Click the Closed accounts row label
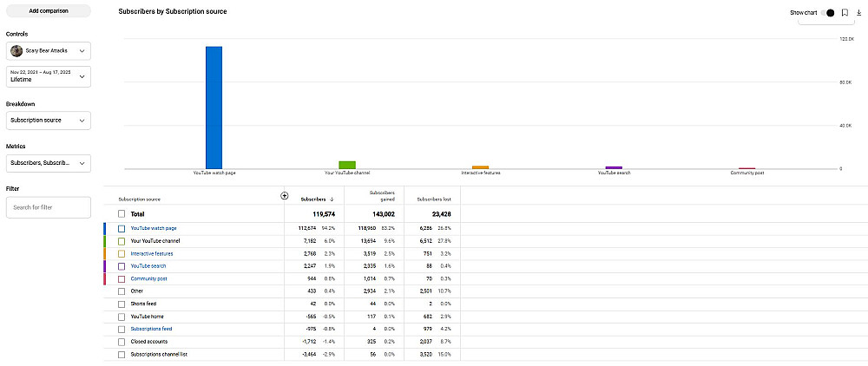868x366 pixels. point(149,342)
